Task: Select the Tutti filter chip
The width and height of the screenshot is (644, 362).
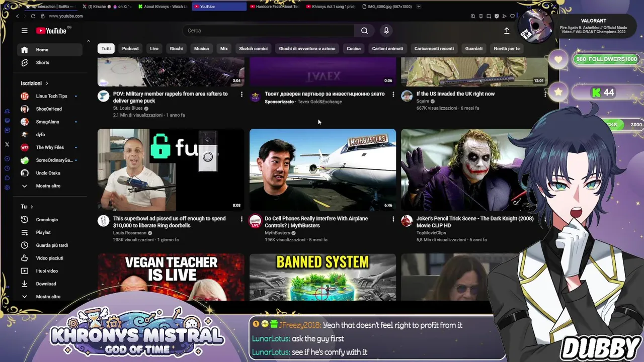Action: [106, 49]
